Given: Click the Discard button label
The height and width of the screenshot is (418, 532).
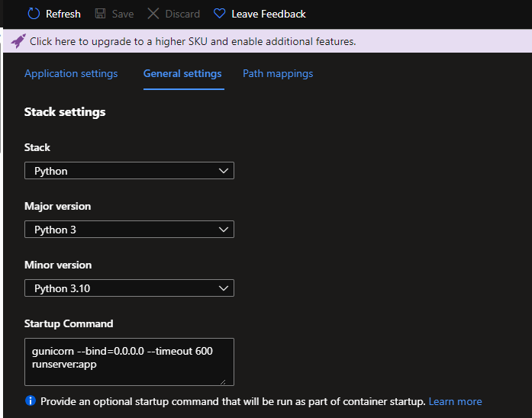Looking at the screenshot, I should pos(182,14).
